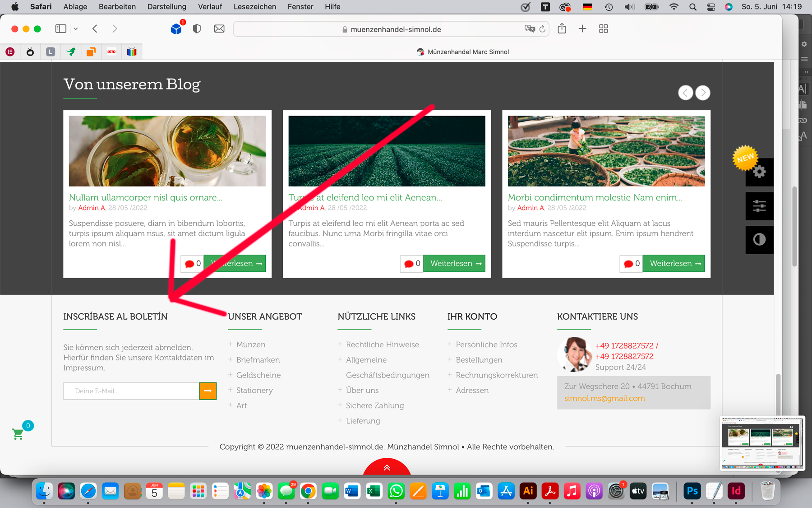Open the Briefmarken footer link
Image resolution: width=812 pixels, height=508 pixels.
(258, 360)
